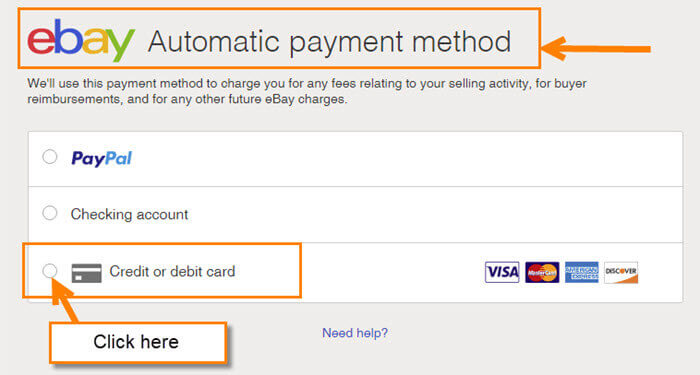Click the "Click here" callout box
700x375 pixels.
138,342
